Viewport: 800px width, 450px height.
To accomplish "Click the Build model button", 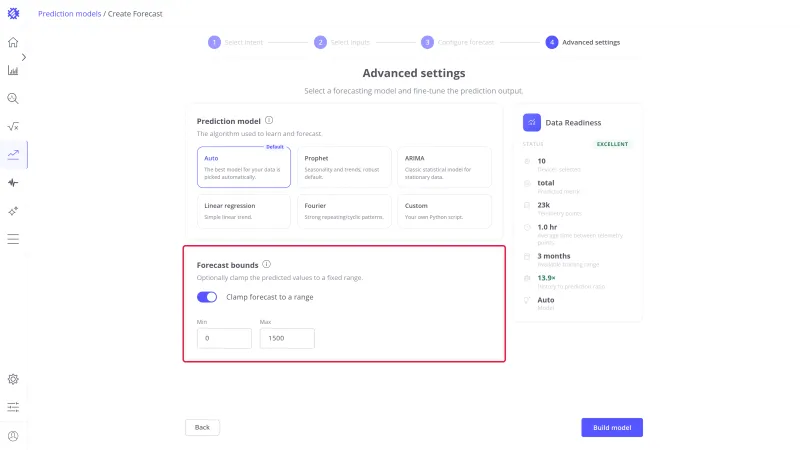I will pyautogui.click(x=612, y=428).
